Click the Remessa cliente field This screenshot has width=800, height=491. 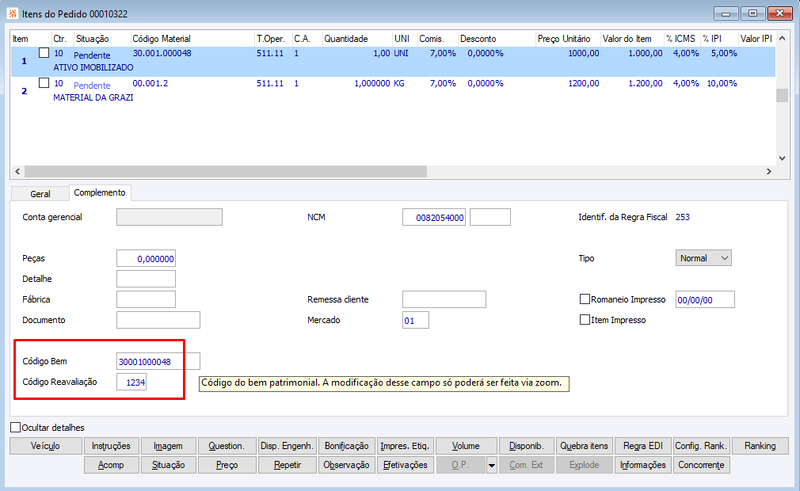click(444, 299)
